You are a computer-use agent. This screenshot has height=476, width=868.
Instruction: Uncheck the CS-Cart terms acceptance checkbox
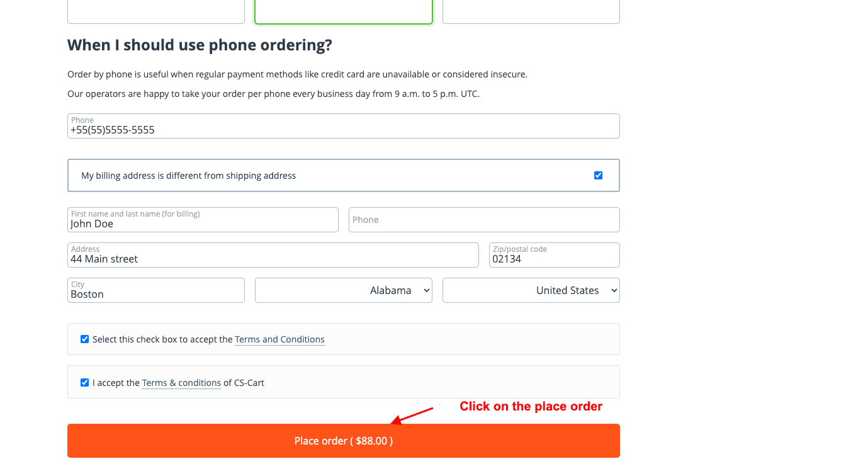tap(84, 382)
